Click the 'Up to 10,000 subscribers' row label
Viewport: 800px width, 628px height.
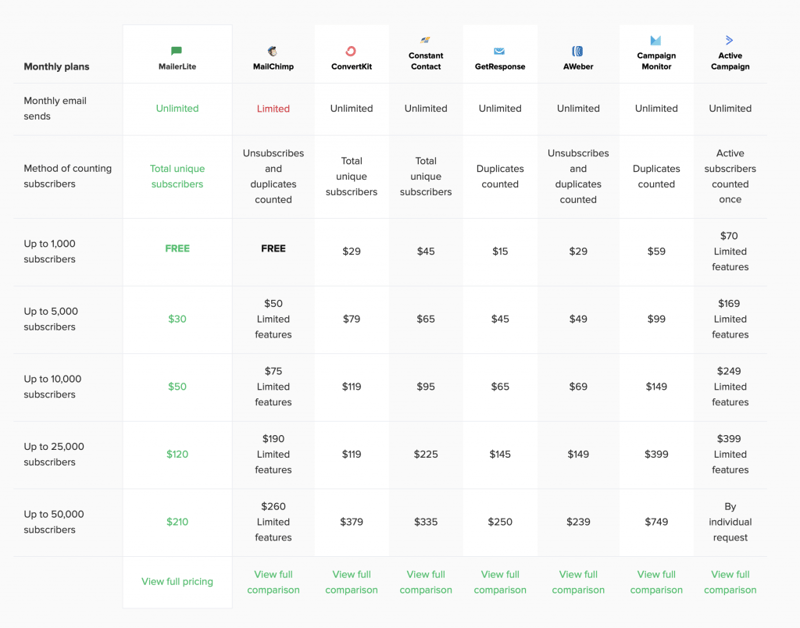point(53,387)
